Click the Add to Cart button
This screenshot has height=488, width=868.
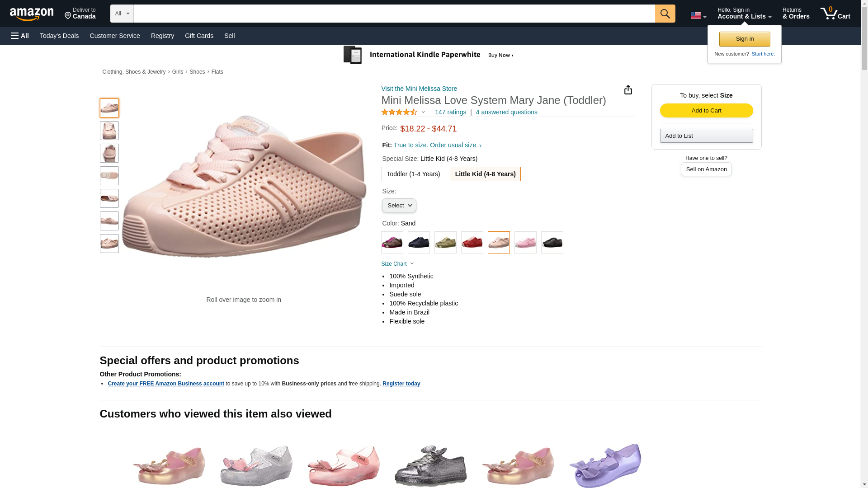pyautogui.click(x=706, y=111)
